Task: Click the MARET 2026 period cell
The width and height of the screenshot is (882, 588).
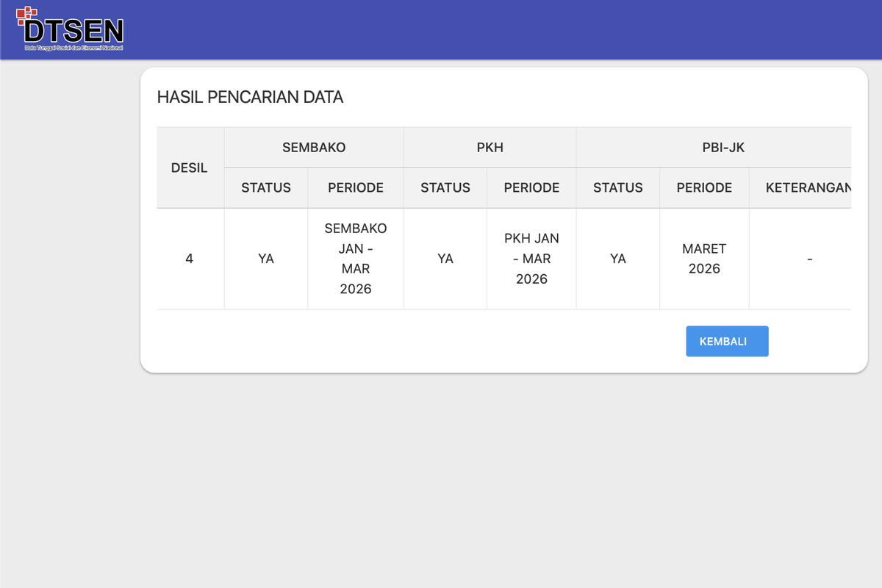Action: [704, 259]
